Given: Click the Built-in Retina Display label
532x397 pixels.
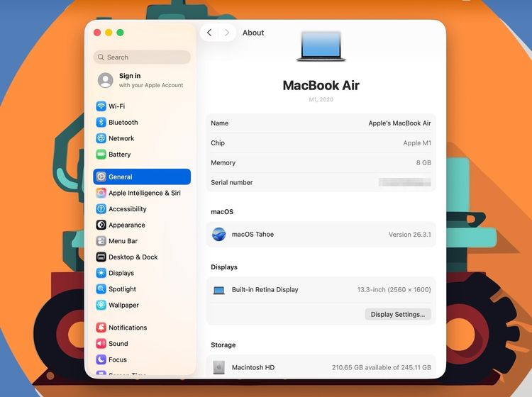Looking at the screenshot, I should (265, 289).
